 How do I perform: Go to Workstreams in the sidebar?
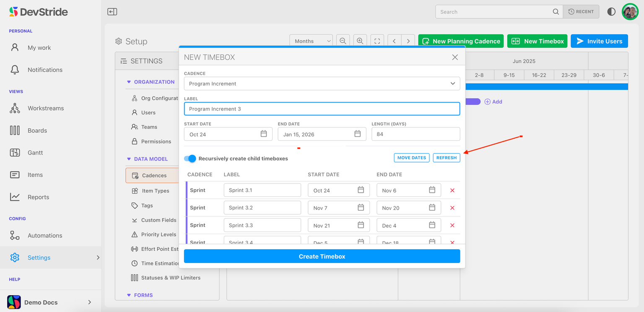point(45,108)
